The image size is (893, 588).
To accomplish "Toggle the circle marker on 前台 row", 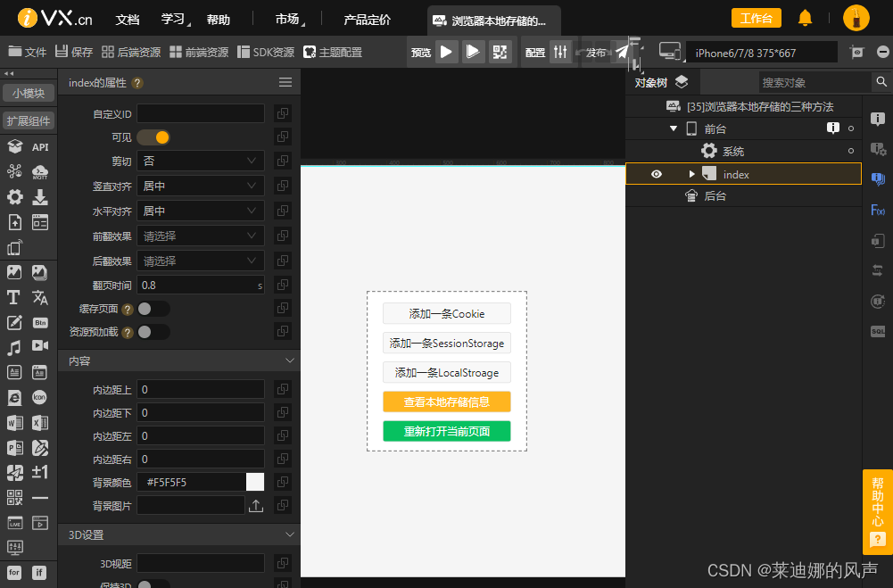I will [x=851, y=128].
